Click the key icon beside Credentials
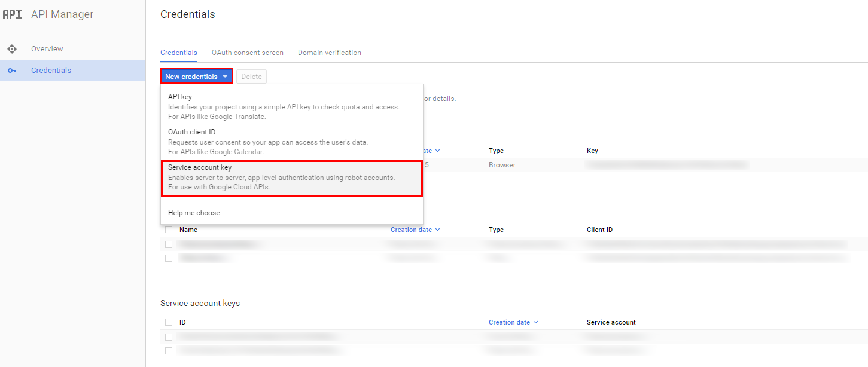This screenshot has width=868, height=367. coord(12,71)
